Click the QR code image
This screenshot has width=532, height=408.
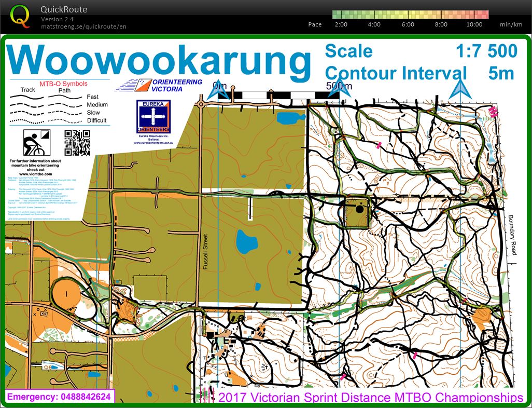pos(77,143)
